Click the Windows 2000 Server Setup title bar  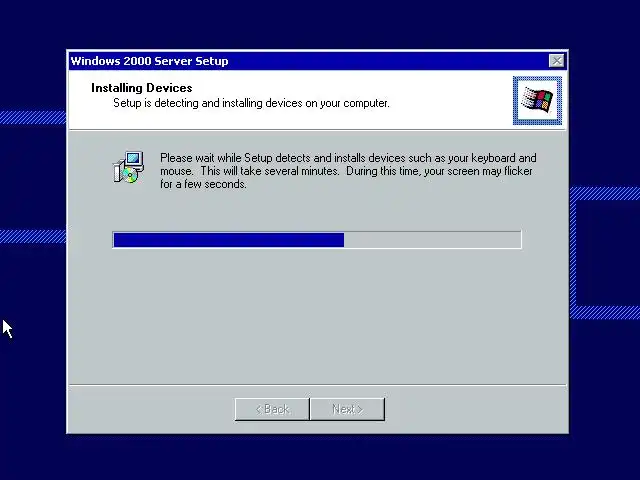point(318,61)
